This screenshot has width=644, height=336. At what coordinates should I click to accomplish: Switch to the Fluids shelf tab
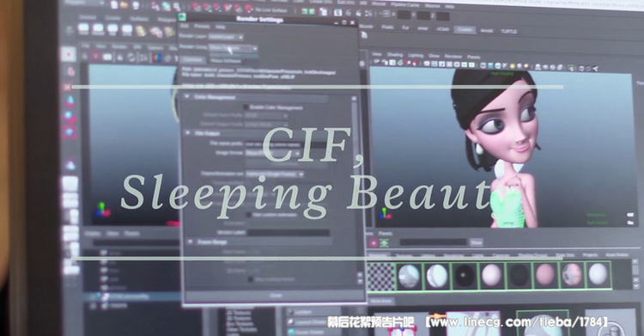[387, 27]
